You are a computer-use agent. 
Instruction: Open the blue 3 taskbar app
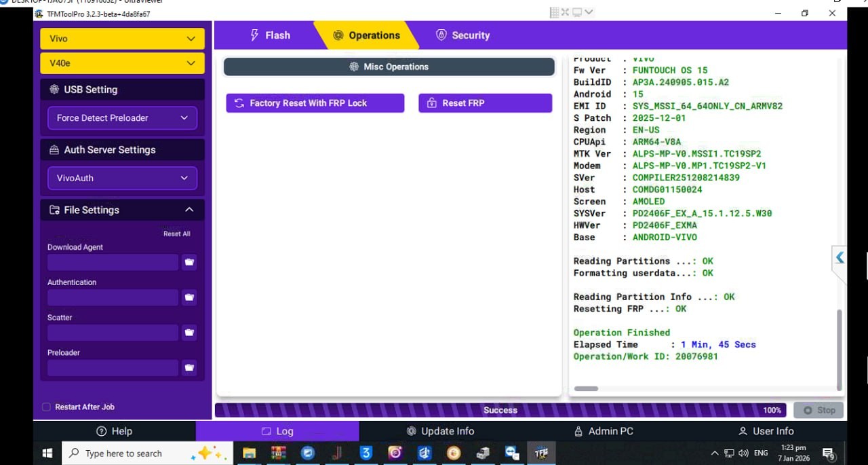point(366,453)
